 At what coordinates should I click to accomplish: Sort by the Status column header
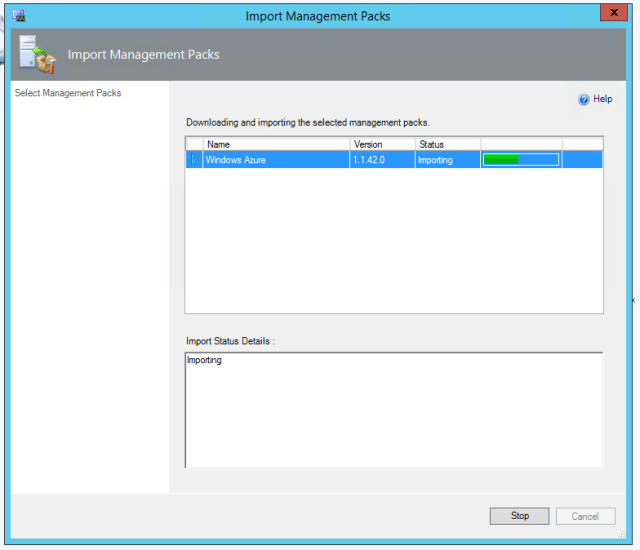[x=447, y=144]
